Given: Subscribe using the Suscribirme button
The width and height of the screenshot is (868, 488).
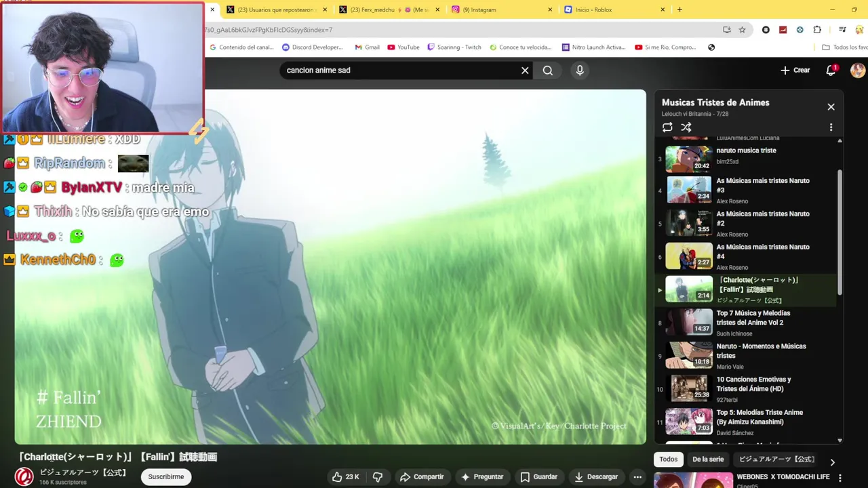Looking at the screenshot, I should (166, 477).
